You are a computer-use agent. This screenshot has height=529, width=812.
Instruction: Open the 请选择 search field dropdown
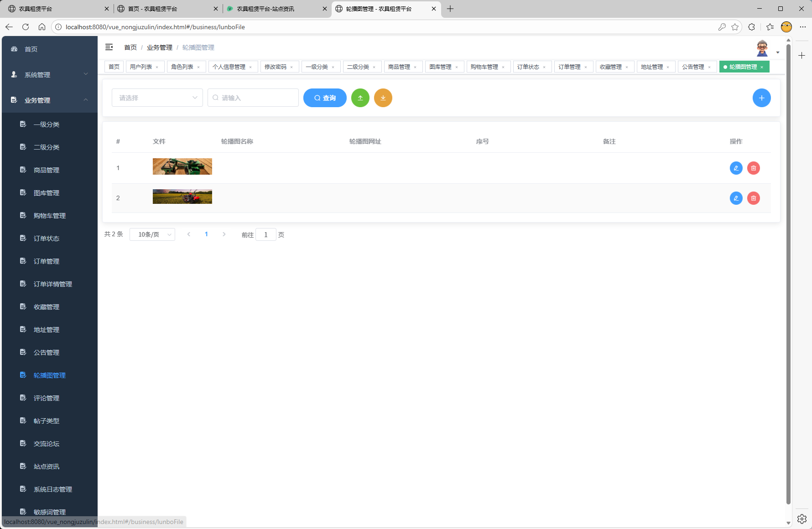click(157, 98)
